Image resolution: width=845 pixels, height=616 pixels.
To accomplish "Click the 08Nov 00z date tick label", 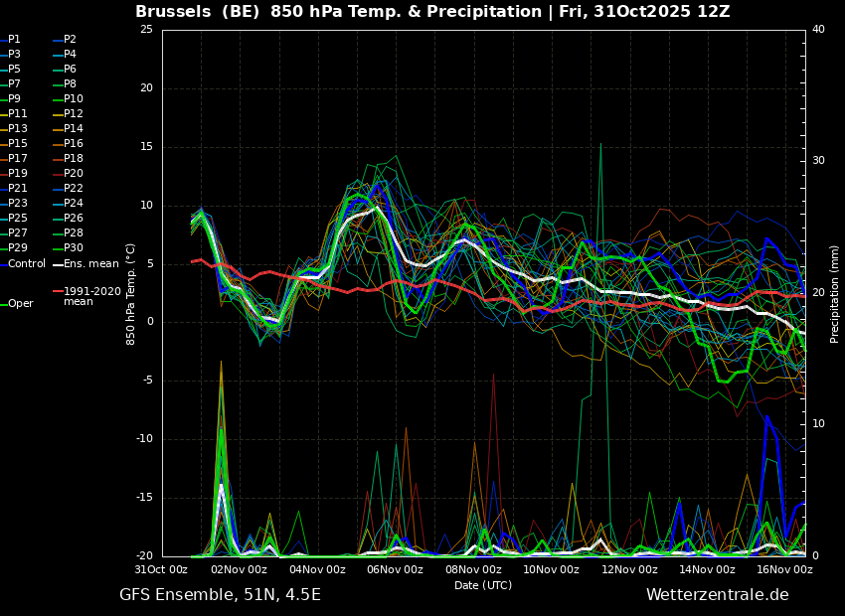I will (x=472, y=569).
